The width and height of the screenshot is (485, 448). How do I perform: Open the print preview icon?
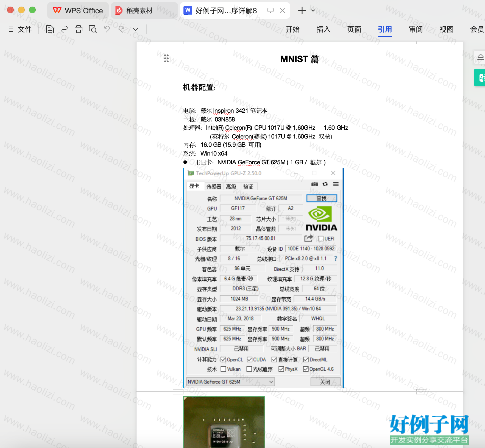click(93, 29)
